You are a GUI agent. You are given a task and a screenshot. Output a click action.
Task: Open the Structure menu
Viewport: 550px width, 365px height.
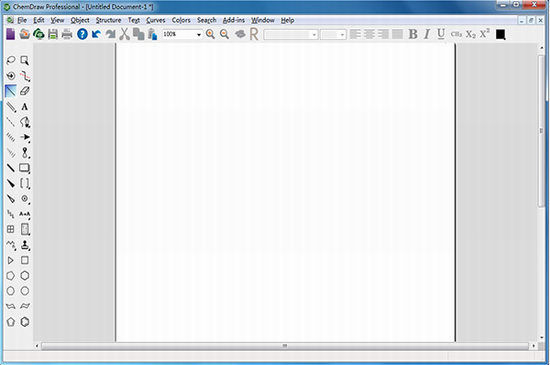pyautogui.click(x=108, y=20)
